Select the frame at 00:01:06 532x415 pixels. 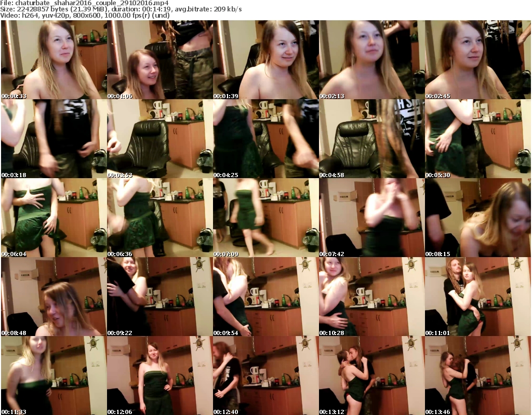point(160,60)
